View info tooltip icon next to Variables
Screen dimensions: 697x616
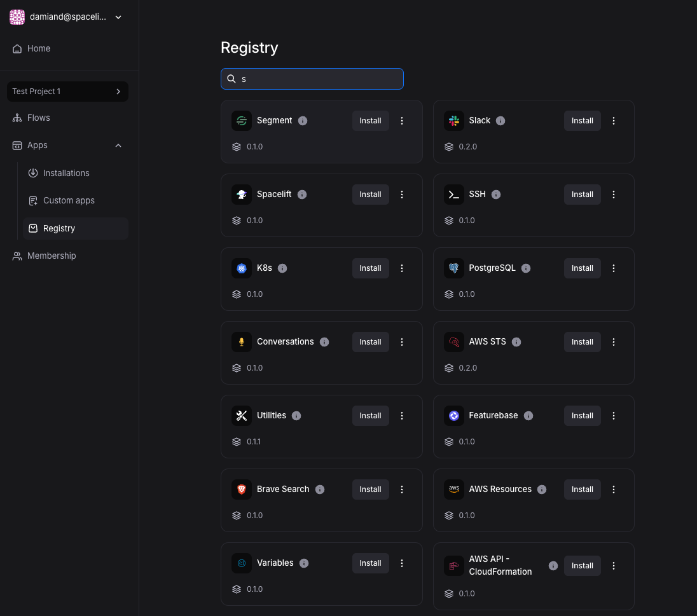303,563
